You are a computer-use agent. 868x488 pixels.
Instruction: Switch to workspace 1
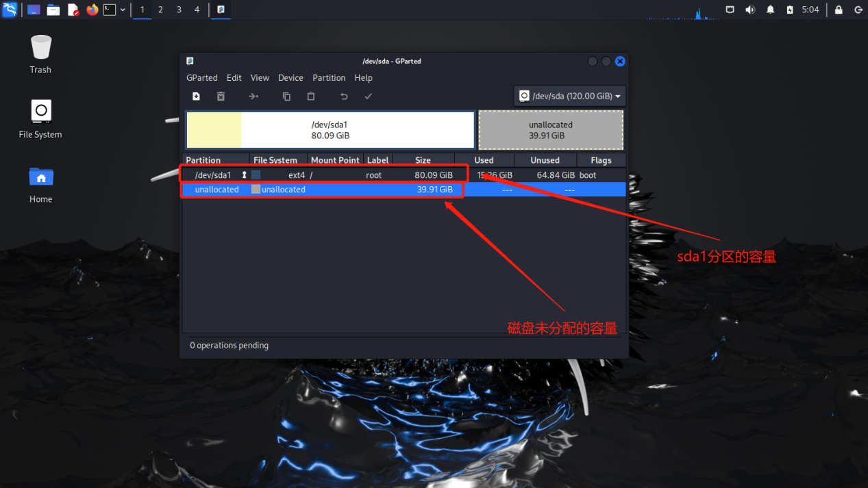pos(142,10)
